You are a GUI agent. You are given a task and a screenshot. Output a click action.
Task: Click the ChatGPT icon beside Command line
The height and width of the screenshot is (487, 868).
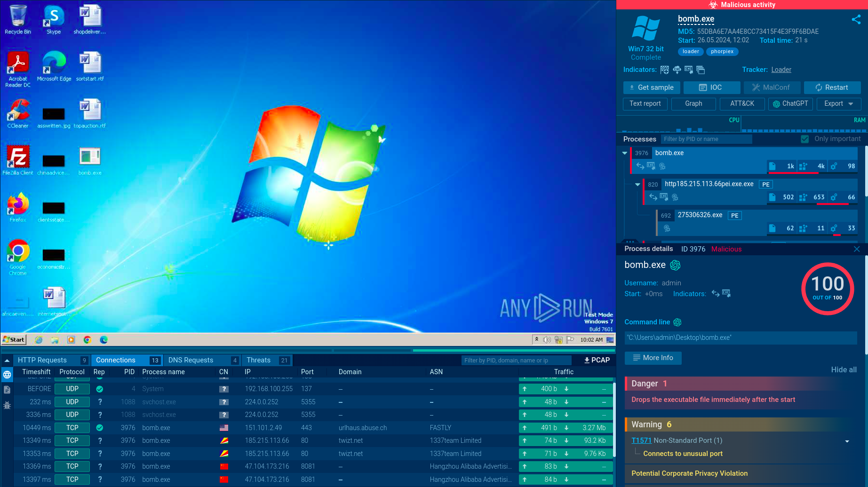677,322
